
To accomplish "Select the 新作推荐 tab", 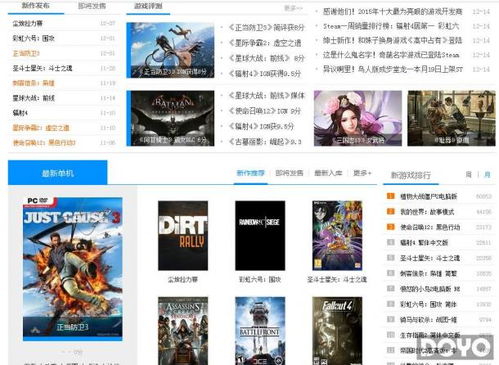I will [x=250, y=173].
